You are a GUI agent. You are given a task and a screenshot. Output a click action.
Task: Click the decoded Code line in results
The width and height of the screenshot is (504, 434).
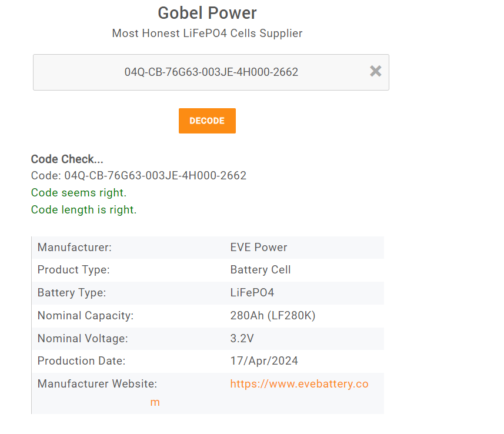tap(138, 176)
